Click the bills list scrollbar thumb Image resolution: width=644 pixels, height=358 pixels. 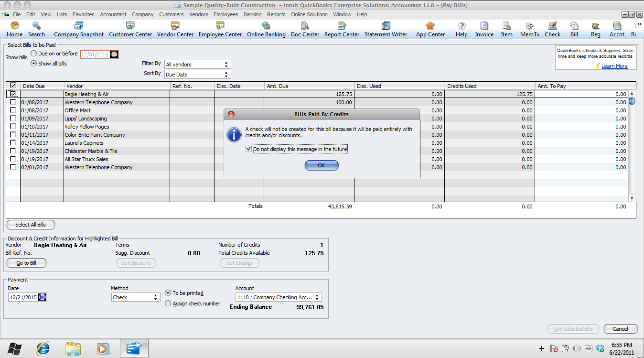[632, 101]
